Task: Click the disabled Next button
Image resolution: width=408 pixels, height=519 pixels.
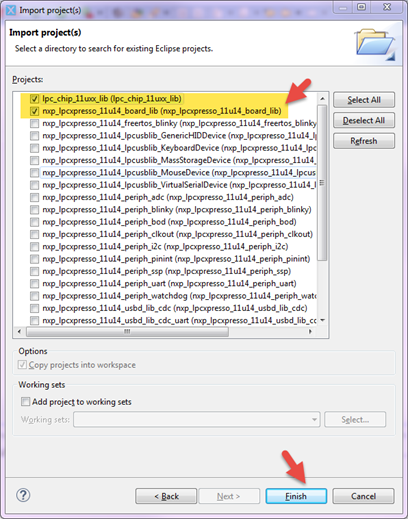Action: pos(229,496)
